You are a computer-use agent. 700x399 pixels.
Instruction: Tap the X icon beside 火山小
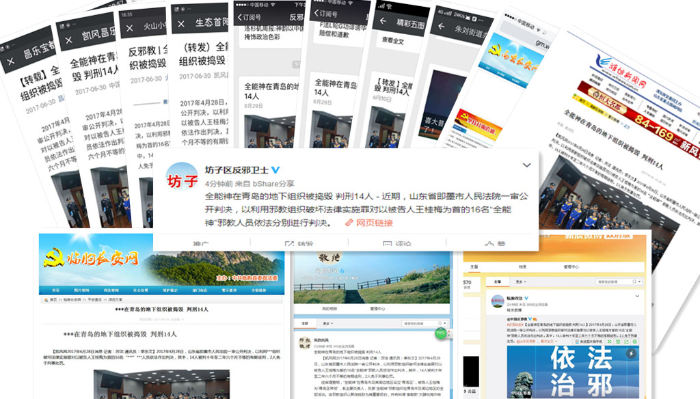coord(129,28)
